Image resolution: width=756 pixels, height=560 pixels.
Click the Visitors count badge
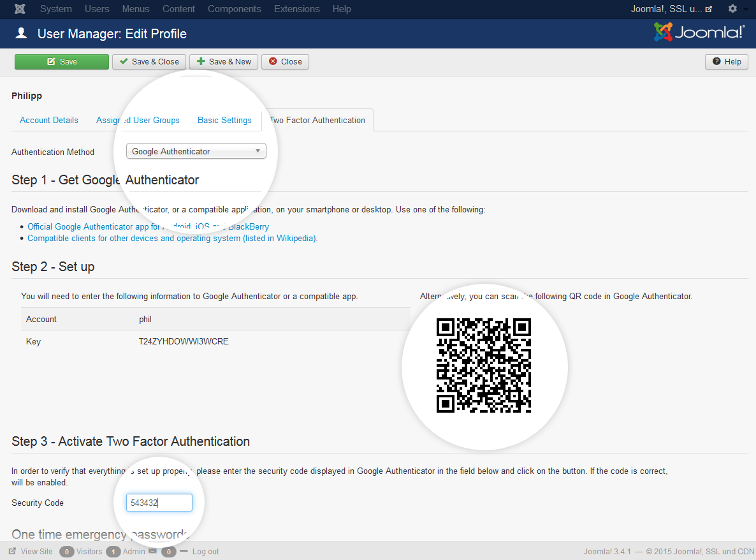pos(67,551)
